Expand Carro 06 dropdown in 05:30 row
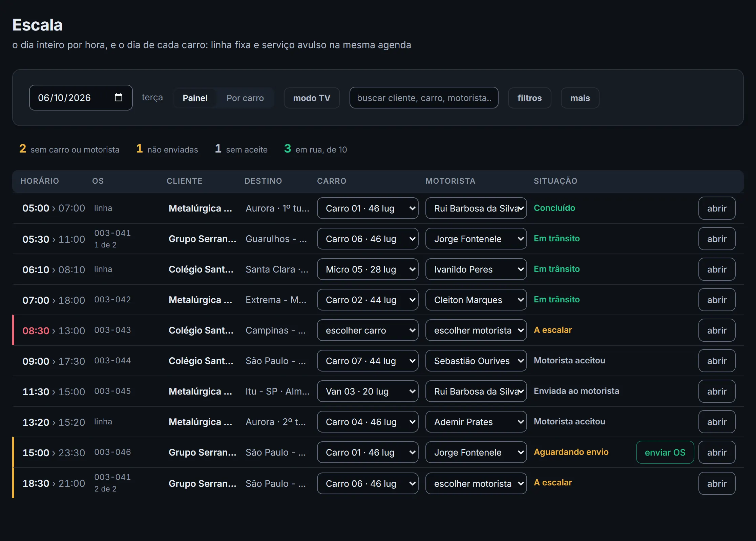Viewport: 756px width, 541px height. click(x=368, y=239)
